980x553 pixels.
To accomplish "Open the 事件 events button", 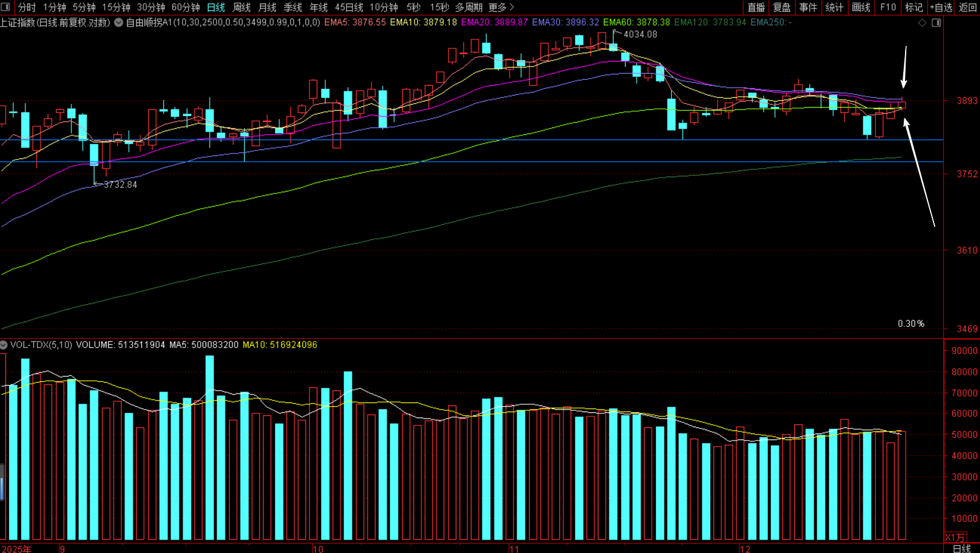I will [808, 7].
